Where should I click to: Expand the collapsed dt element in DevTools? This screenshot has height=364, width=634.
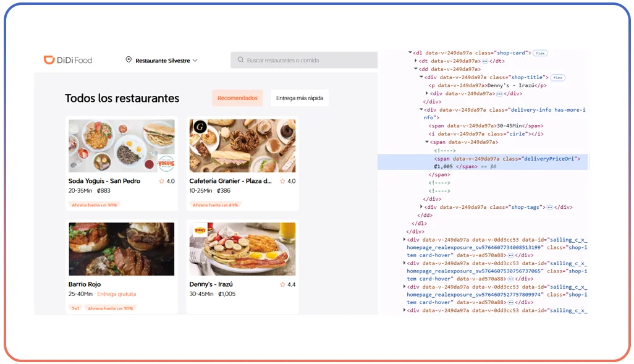[x=416, y=62]
